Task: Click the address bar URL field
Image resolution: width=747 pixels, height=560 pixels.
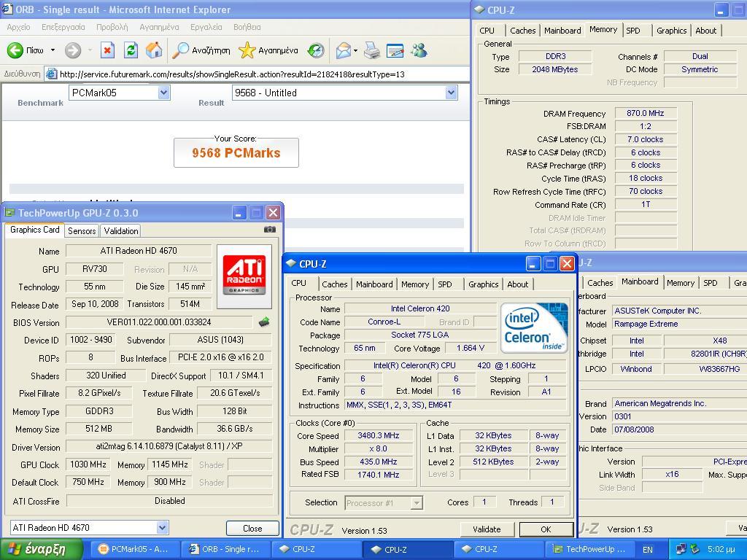Action: tap(258, 74)
